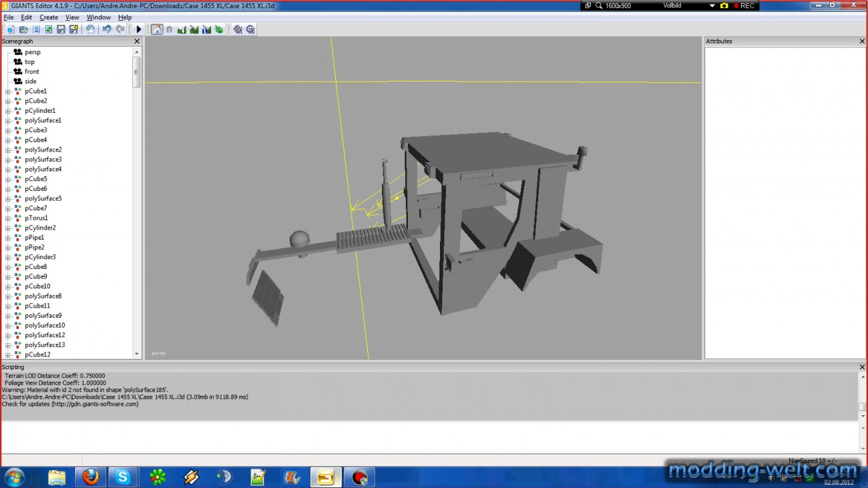The image size is (868, 488).
Task: Click the Scenegraph vertical scrollbar thumb
Action: (x=137, y=71)
